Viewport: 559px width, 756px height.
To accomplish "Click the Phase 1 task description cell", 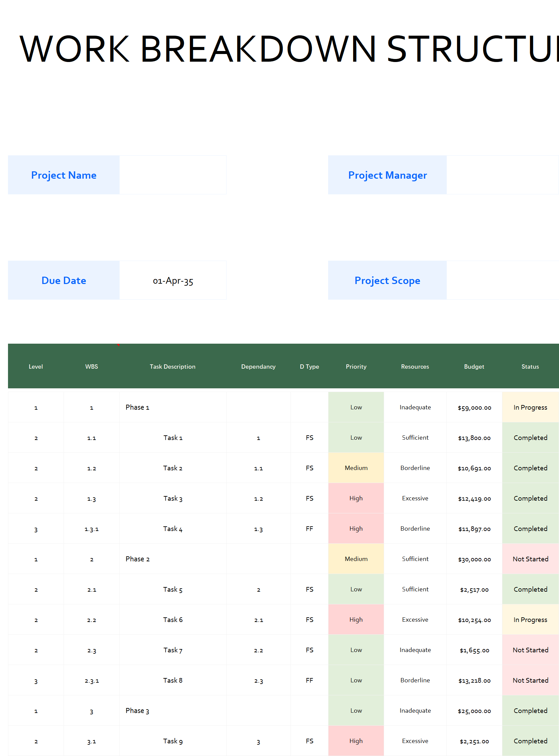I will point(173,407).
